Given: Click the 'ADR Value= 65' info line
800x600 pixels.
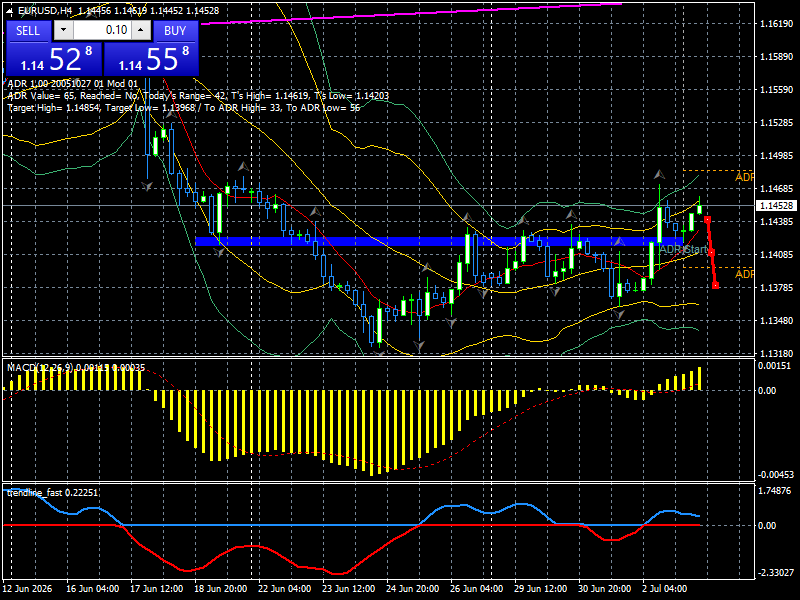Looking at the screenshot, I should click(198, 96).
